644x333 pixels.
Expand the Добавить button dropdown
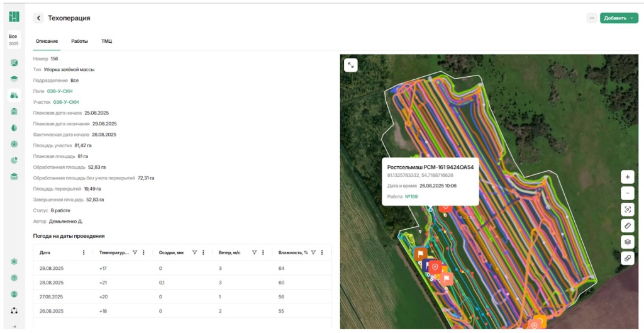click(x=631, y=18)
